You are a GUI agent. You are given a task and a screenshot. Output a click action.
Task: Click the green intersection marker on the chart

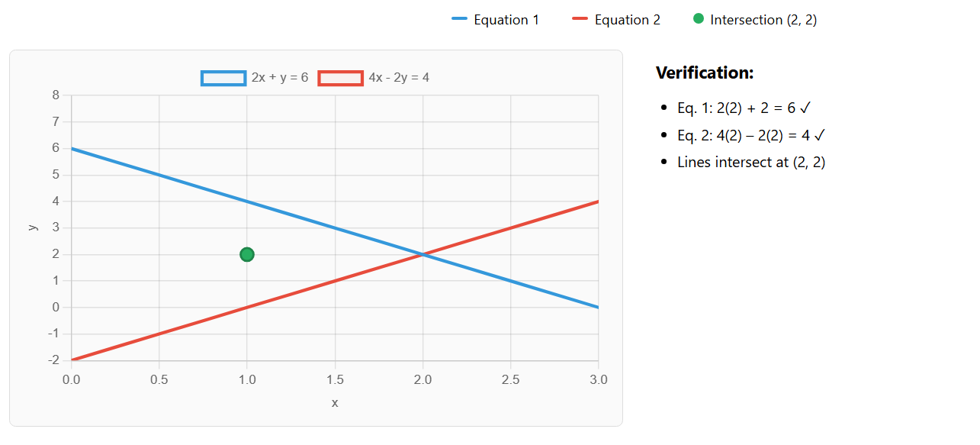(246, 254)
